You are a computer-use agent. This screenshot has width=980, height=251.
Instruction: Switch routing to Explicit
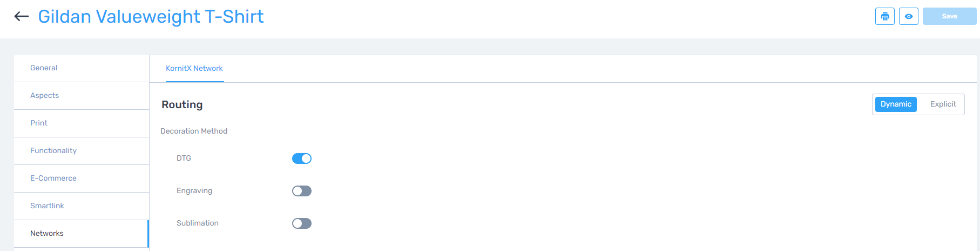click(x=943, y=104)
